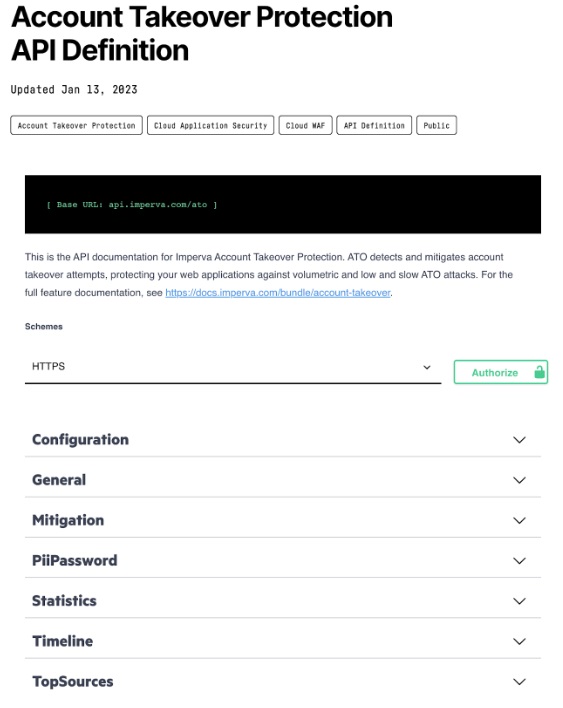This screenshot has width=563, height=708.
Task: Select the Cloud WAF tag
Action: pos(305,126)
